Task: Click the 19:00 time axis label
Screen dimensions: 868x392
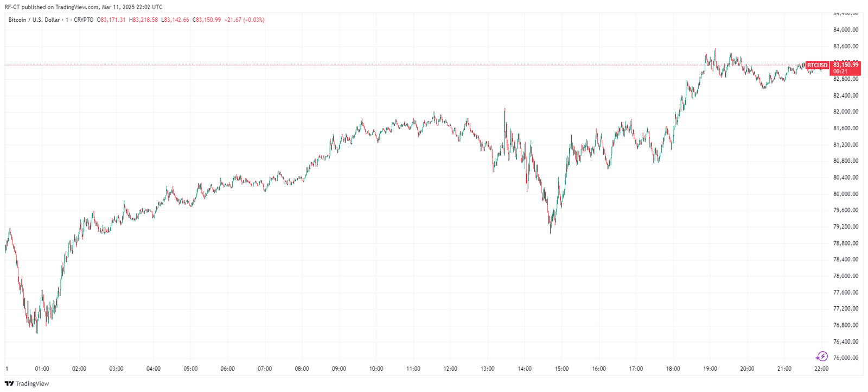Action: [x=710, y=369]
